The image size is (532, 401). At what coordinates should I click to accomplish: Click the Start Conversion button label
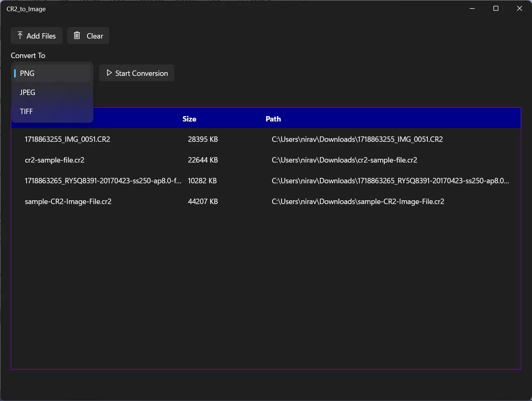click(142, 73)
